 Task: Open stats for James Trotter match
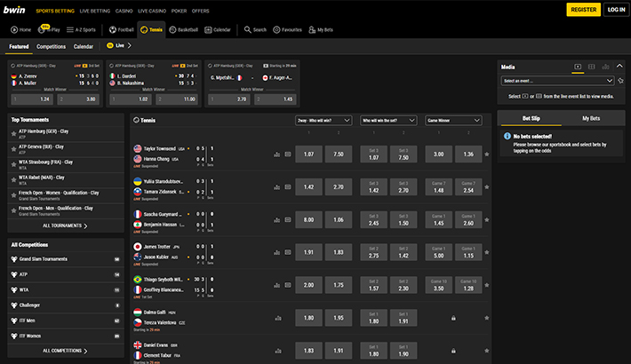[277, 253]
